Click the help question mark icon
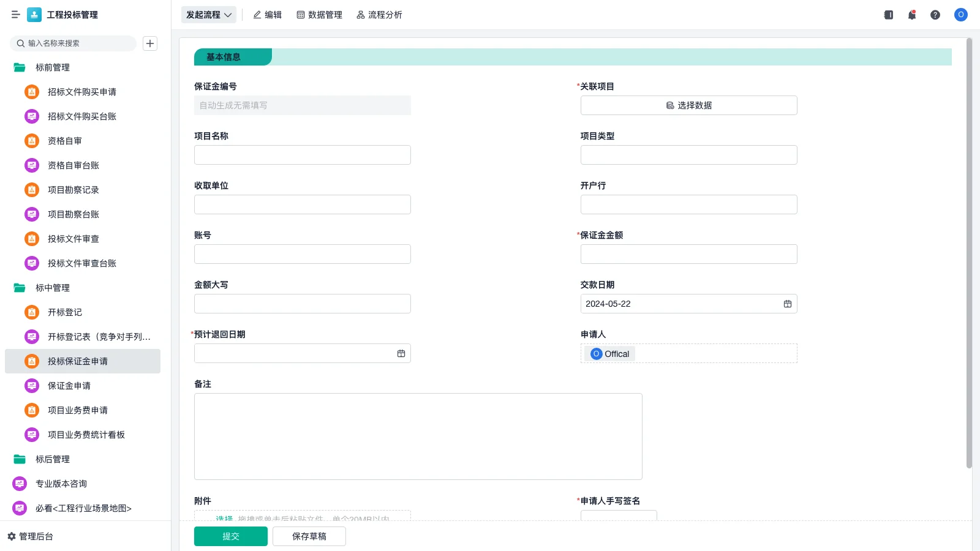The image size is (980, 551). [x=935, y=15]
